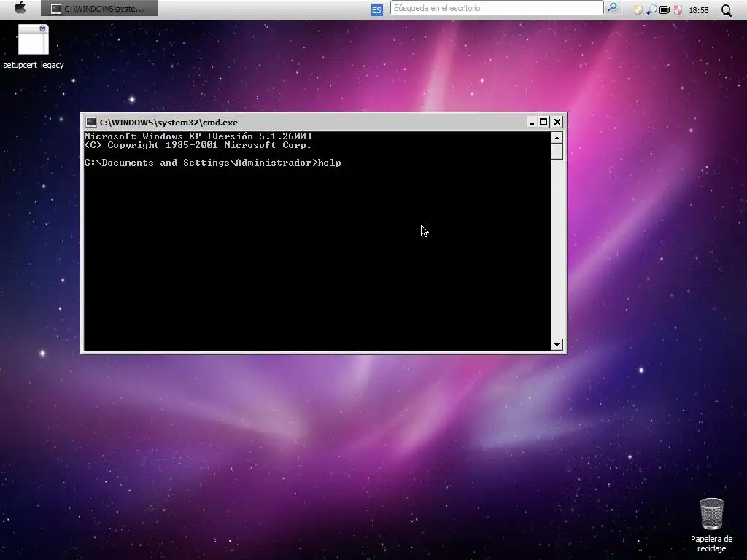Click the console scrollbar down arrow
Screen dimensions: 747x560
557,345
